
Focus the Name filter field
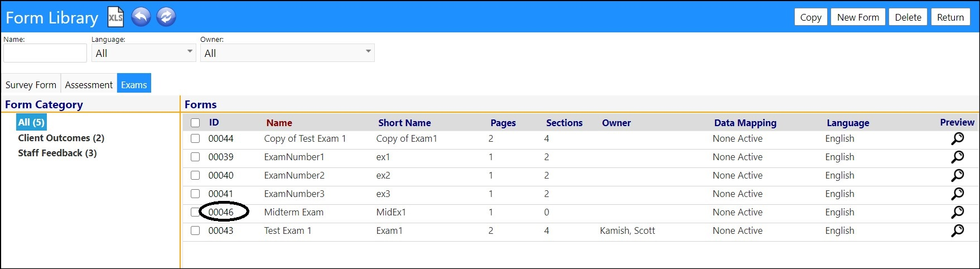click(x=45, y=53)
